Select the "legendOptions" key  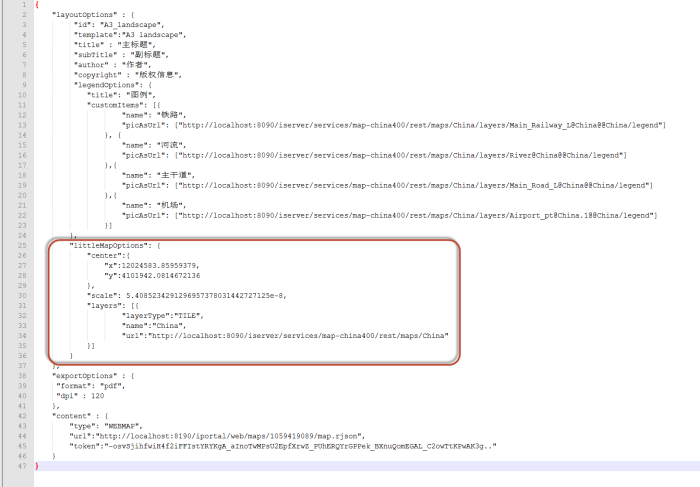pyautogui.click(x=103, y=85)
